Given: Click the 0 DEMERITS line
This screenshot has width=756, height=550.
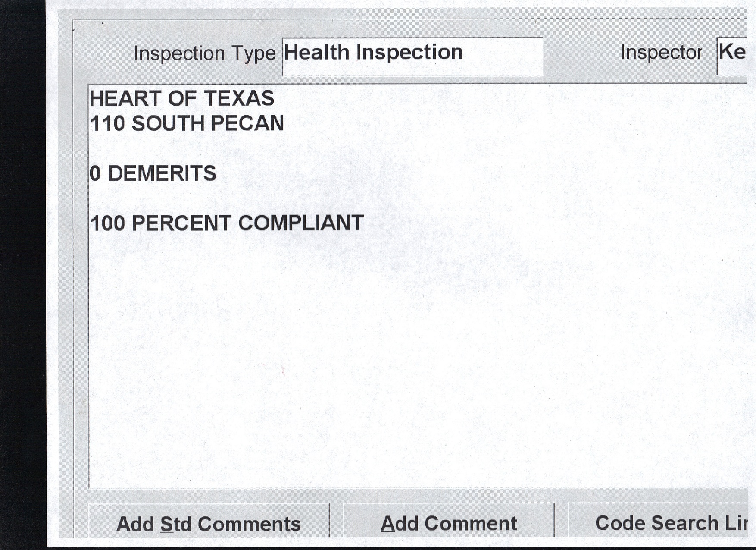Looking at the screenshot, I should (x=153, y=173).
